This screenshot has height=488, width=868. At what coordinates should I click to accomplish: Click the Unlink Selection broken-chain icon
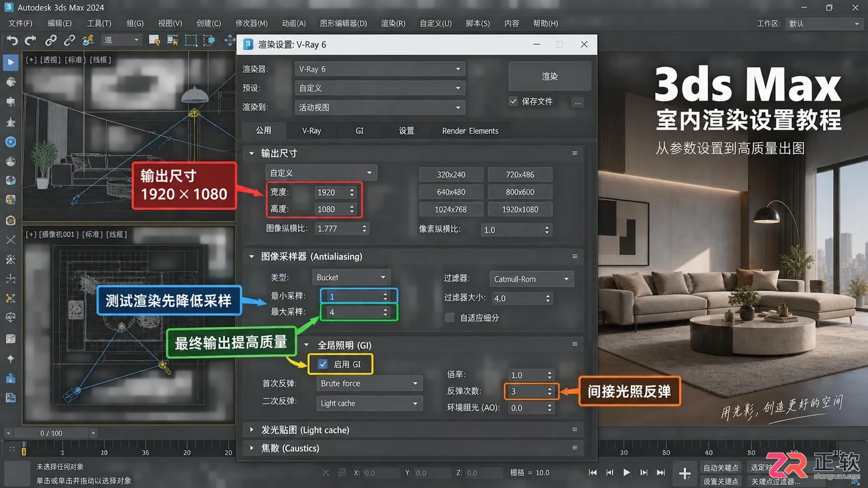[69, 40]
